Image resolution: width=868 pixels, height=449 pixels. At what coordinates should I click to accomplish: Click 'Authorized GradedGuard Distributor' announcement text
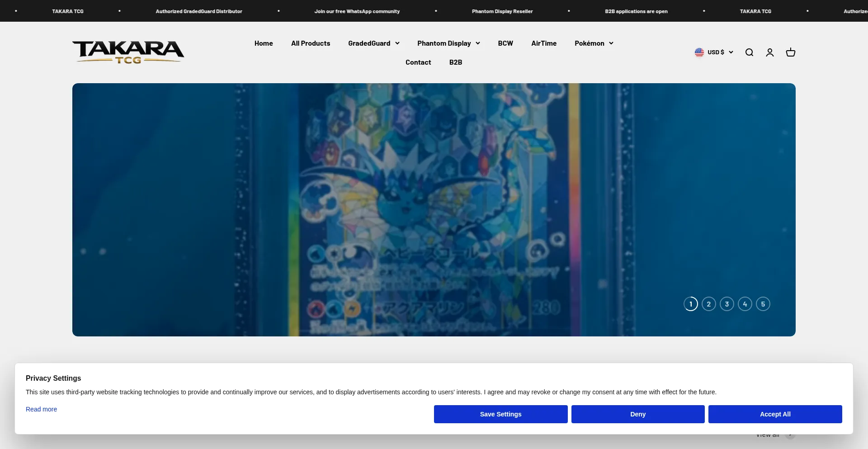tap(199, 11)
